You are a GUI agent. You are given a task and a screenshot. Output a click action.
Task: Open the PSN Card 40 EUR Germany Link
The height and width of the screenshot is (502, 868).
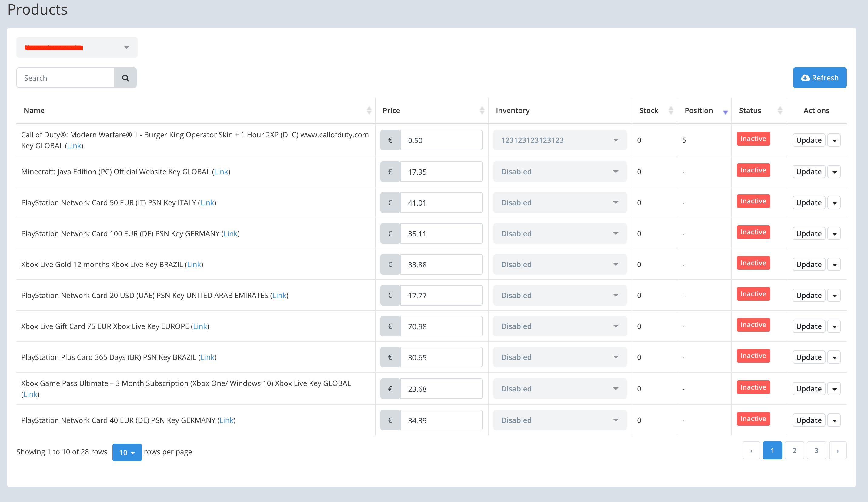[x=226, y=420]
